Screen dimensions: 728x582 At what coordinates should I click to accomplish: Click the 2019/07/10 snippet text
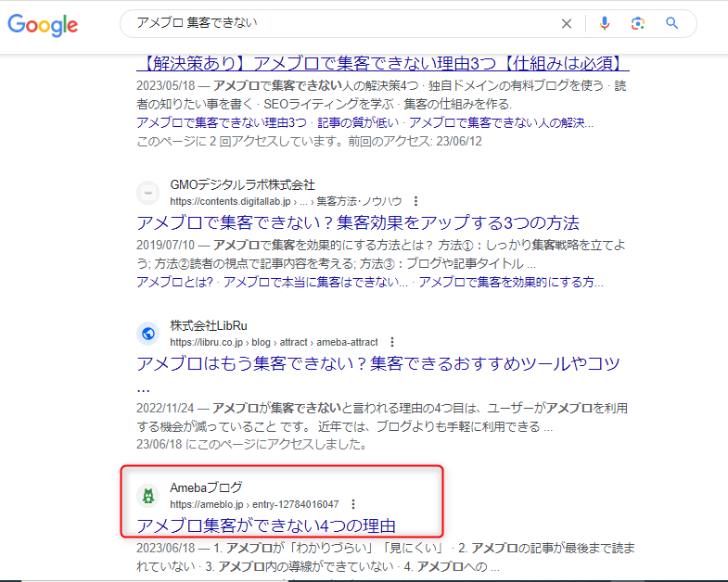click(x=381, y=254)
